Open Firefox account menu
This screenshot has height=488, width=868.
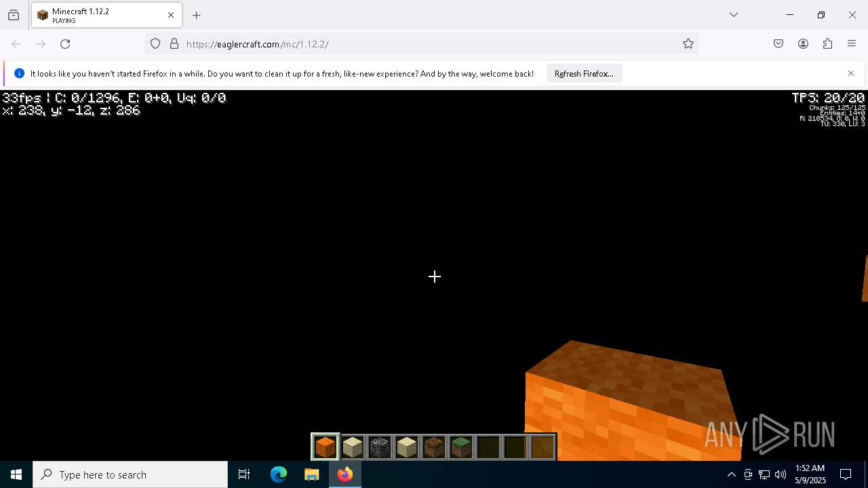click(803, 44)
